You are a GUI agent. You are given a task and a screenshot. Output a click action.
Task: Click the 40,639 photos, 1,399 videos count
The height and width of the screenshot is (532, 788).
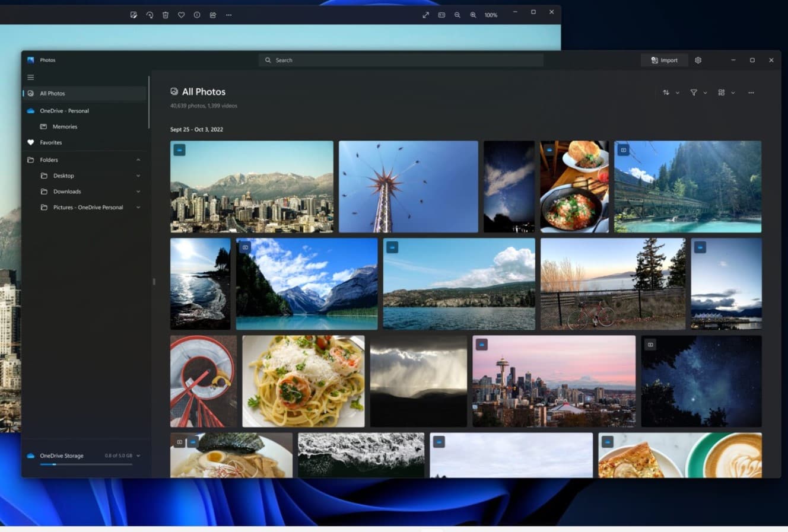(x=204, y=106)
